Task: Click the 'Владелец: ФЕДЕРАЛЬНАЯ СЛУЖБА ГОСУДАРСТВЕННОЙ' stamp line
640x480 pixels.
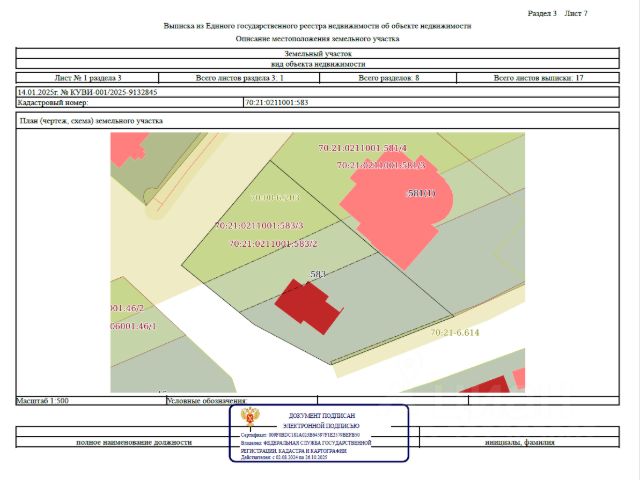Action: point(306,443)
